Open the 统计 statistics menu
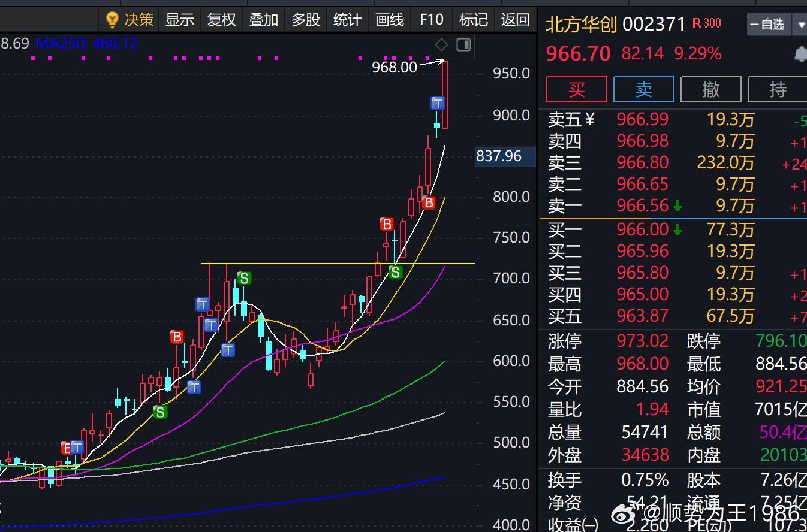 (x=348, y=20)
